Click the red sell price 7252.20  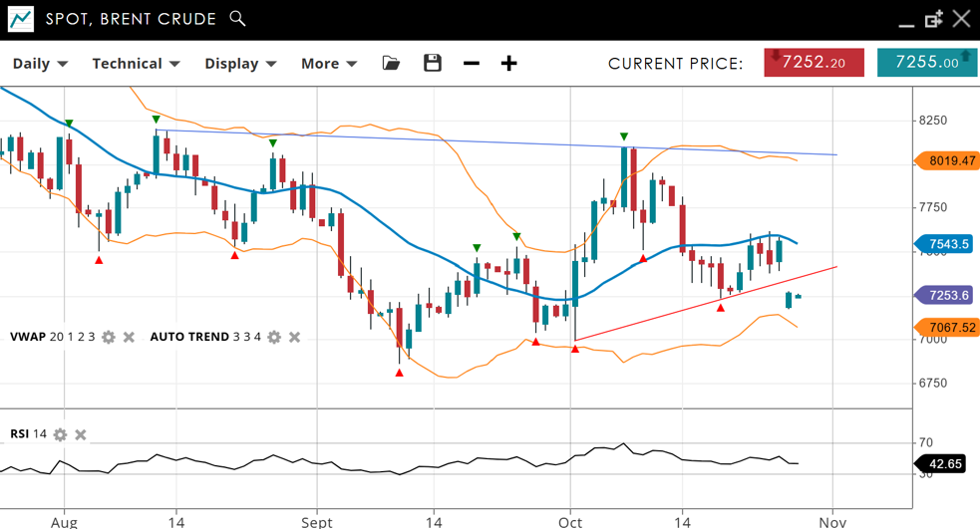tap(814, 62)
